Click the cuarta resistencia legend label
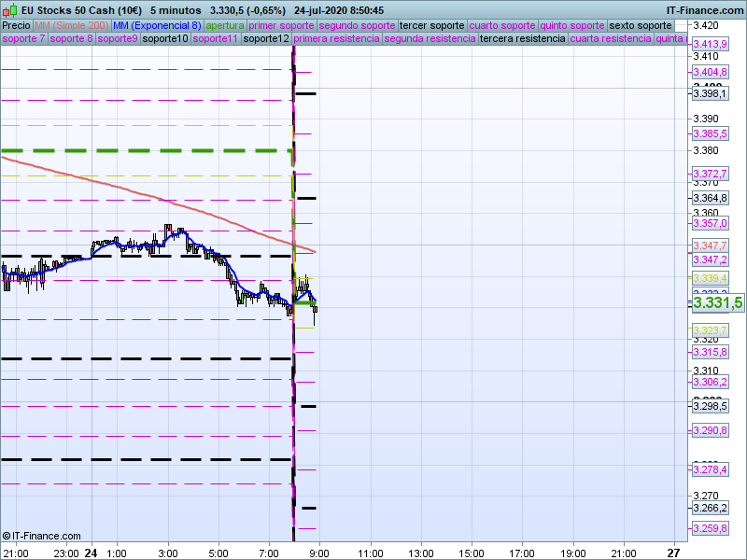Screen dimensions: 747x560 click(x=611, y=39)
